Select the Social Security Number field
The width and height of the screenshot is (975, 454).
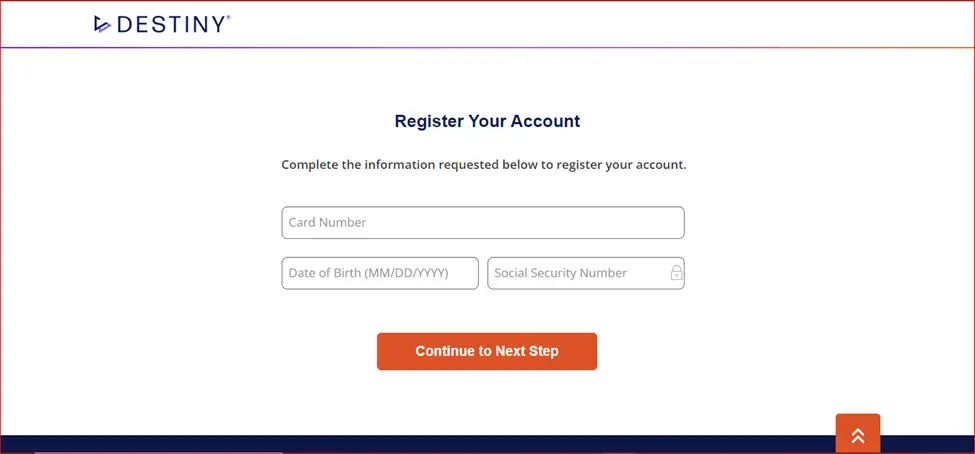coord(586,273)
